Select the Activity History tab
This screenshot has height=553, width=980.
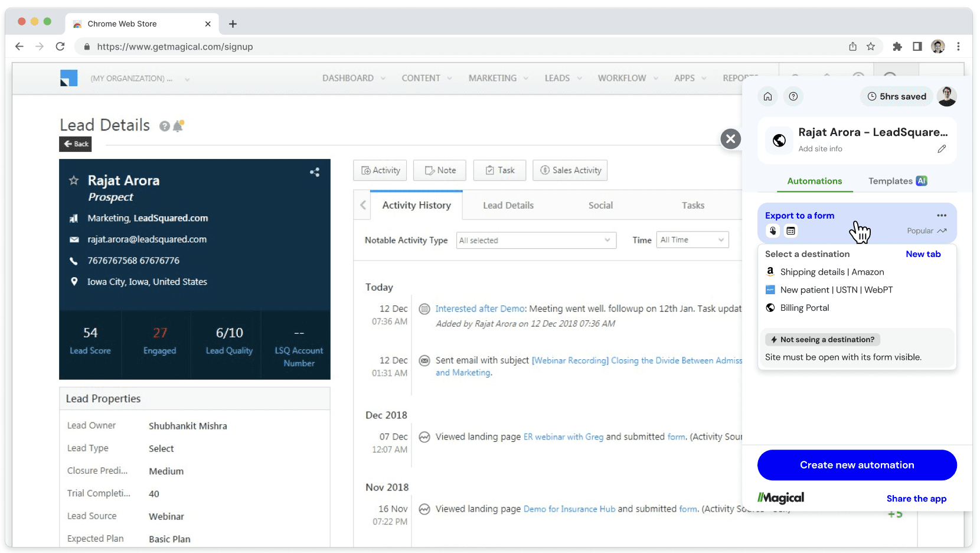[x=416, y=205]
